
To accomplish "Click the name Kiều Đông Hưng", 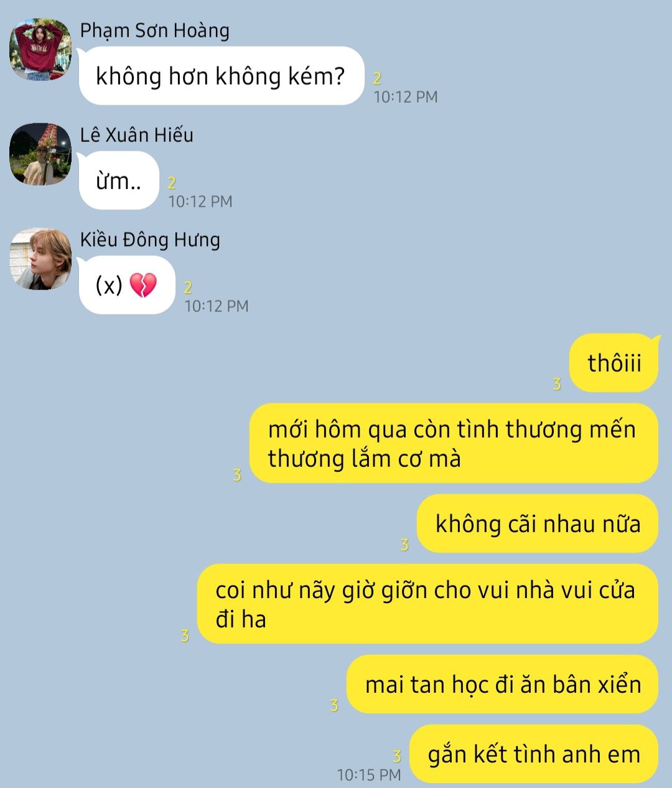I will pos(150,240).
